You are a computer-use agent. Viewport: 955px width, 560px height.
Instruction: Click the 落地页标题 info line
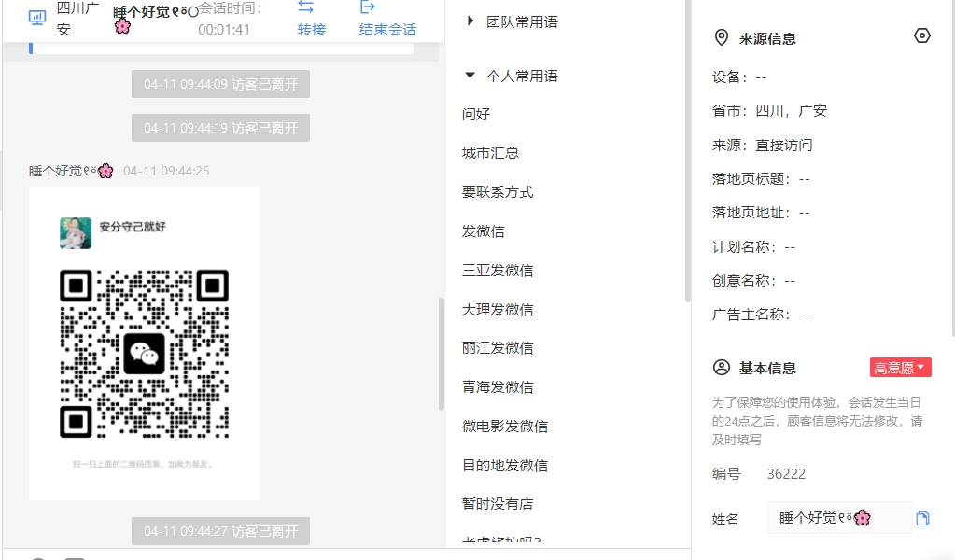[x=762, y=179]
